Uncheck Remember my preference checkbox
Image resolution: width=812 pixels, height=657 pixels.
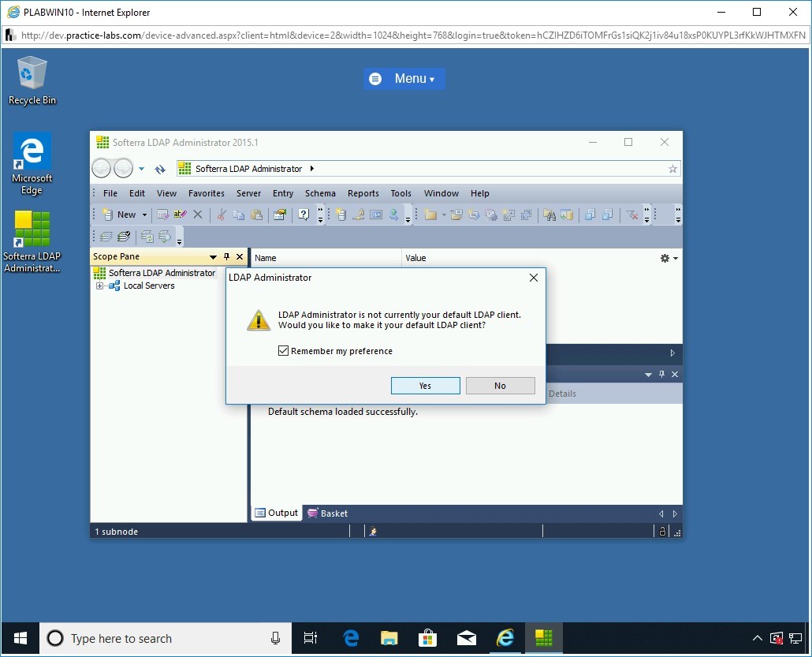tap(284, 351)
